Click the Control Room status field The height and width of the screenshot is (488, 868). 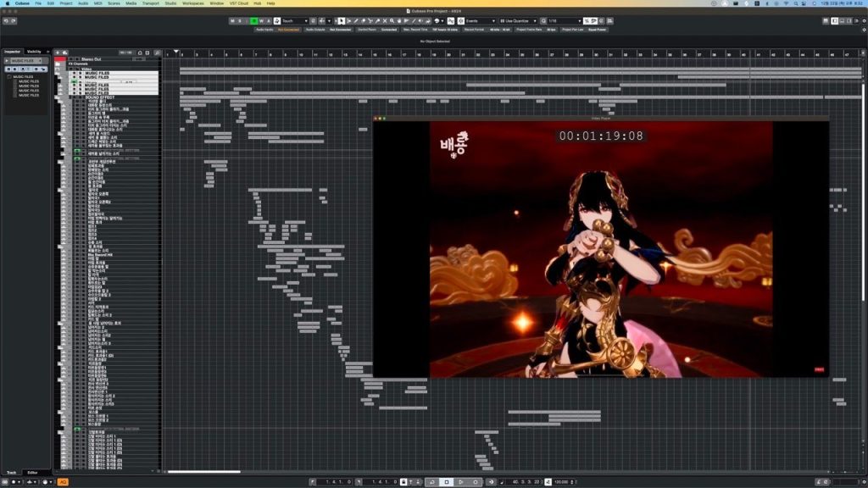tap(378, 30)
